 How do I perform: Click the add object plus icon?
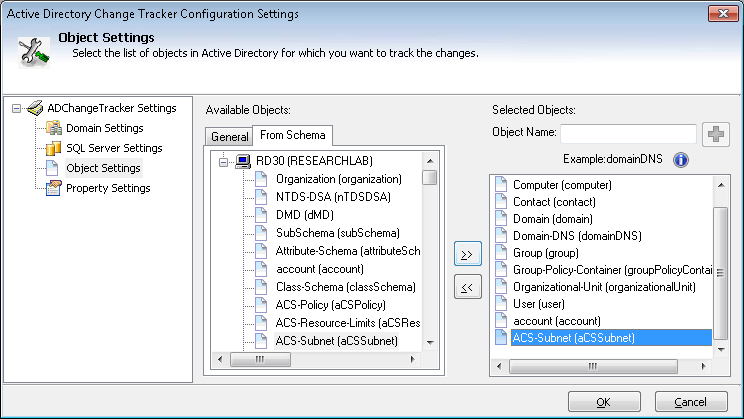point(716,134)
